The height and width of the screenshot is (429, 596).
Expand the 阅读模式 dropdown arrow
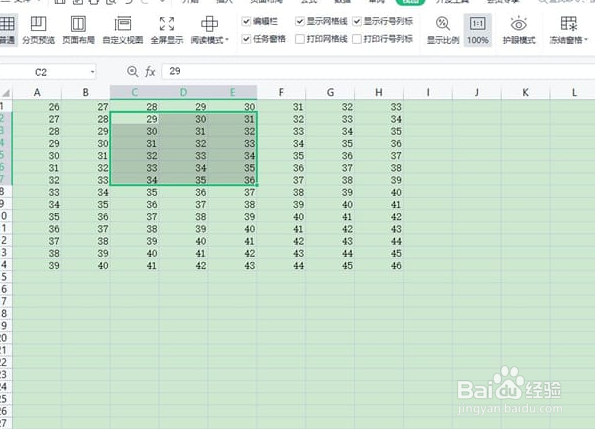(227, 40)
